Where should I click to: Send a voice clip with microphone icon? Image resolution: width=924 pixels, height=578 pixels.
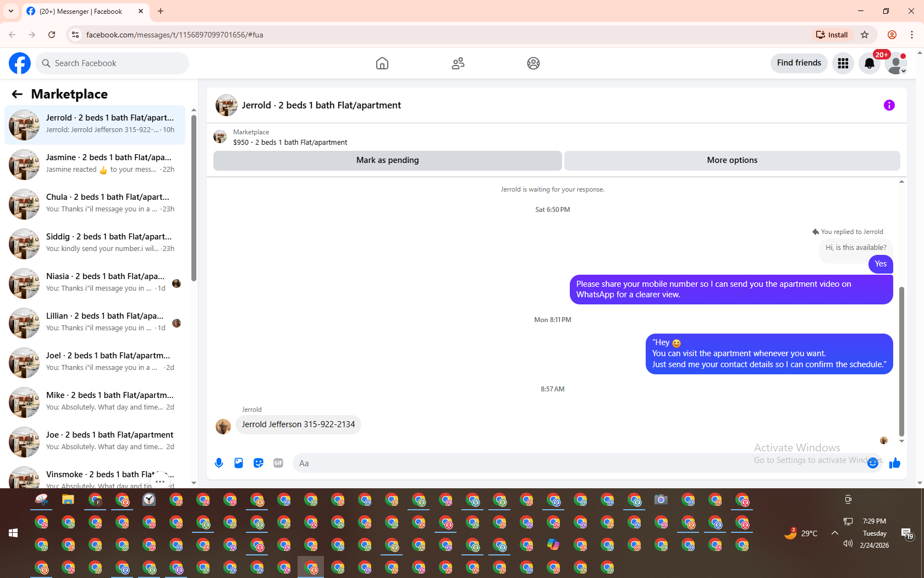point(219,463)
